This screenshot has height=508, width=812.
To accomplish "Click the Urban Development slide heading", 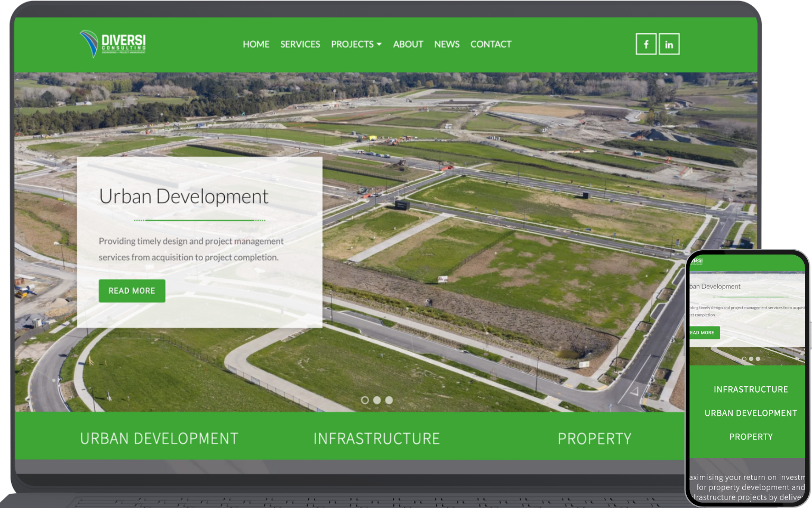I will pyautogui.click(x=184, y=196).
